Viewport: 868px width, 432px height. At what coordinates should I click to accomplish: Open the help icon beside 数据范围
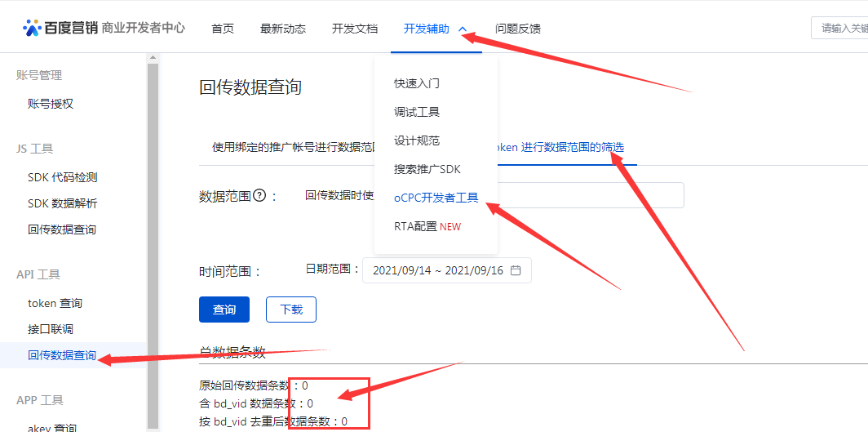click(x=259, y=195)
